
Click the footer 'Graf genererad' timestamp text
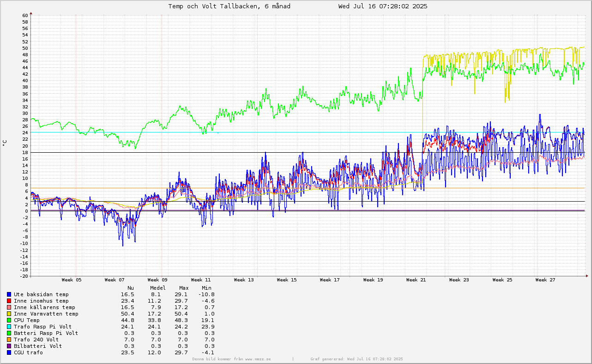pyautogui.click(x=357, y=359)
